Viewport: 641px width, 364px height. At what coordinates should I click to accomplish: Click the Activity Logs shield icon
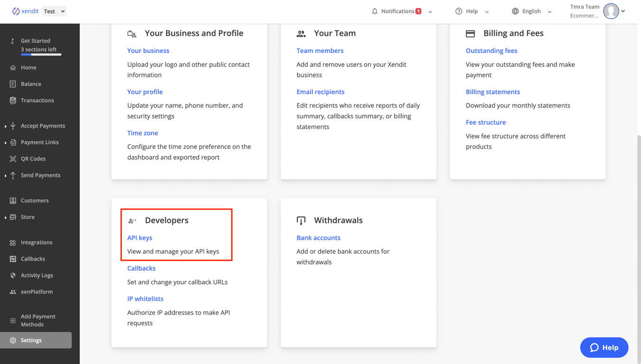pos(13,275)
